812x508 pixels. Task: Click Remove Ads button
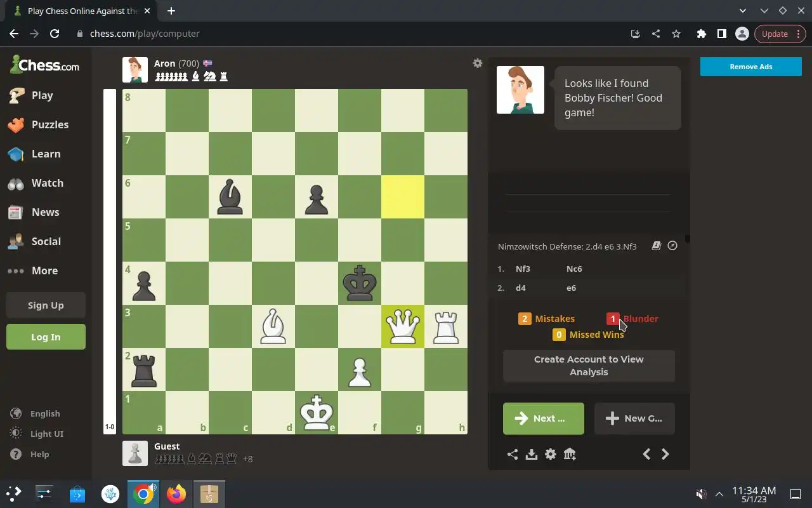(x=751, y=67)
